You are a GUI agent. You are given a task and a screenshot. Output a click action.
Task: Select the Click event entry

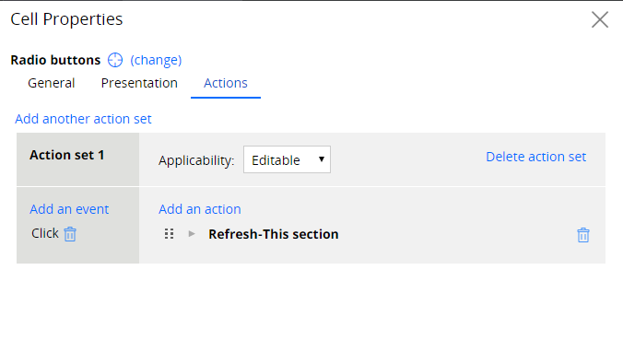coord(45,233)
